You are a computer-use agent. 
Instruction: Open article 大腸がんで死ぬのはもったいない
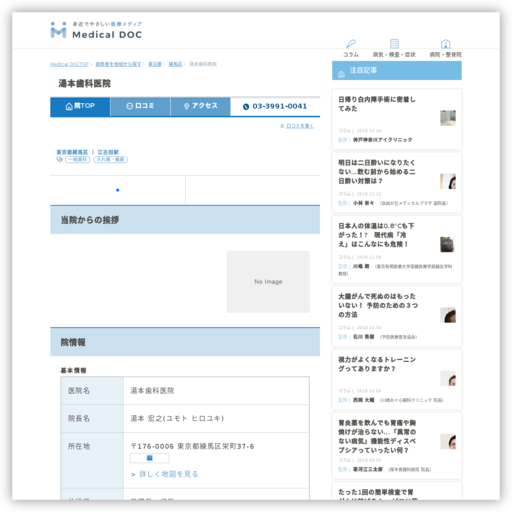point(378,305)
